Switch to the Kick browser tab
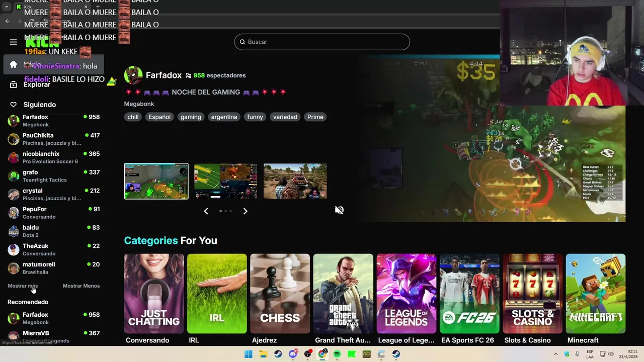 (50, 7)
